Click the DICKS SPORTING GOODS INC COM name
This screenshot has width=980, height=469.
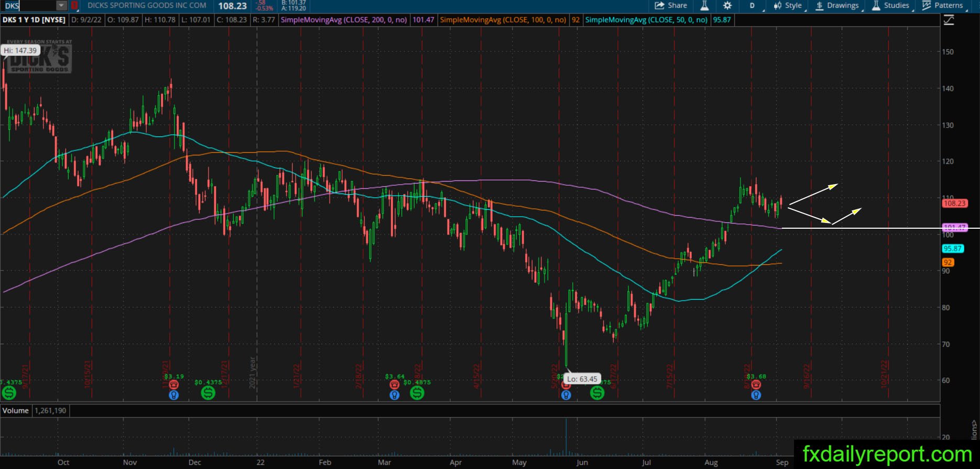pos(147,6)
